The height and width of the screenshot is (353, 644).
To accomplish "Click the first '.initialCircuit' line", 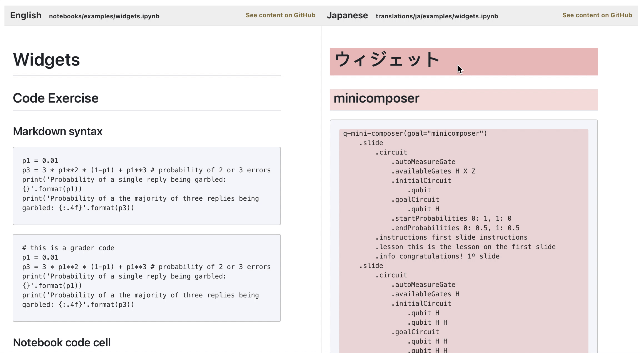I will (421, 181).
